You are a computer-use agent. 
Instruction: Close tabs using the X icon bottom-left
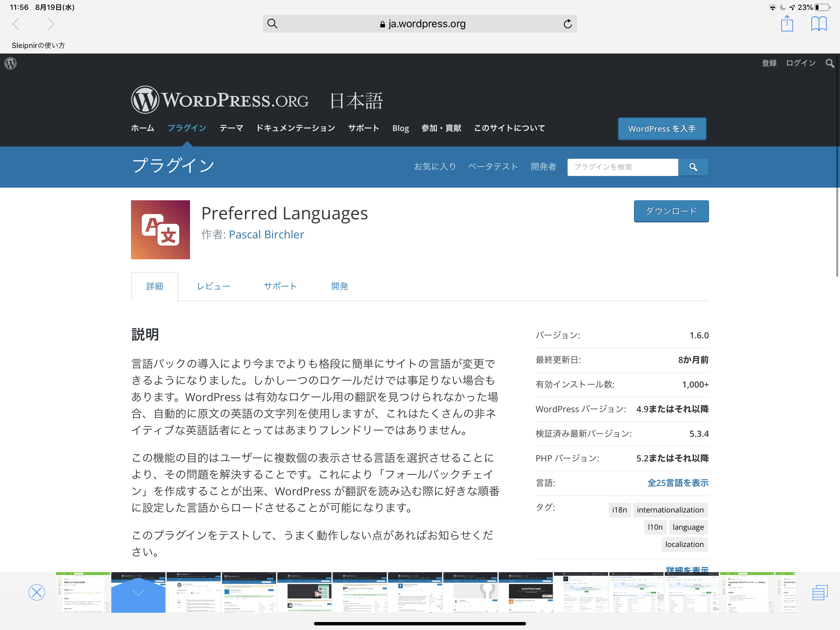pos(37,592)
